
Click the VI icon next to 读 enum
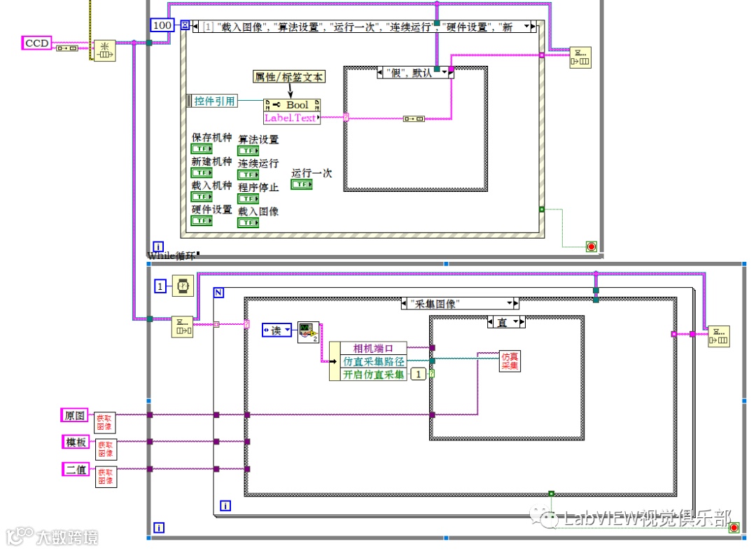point(308,332)
